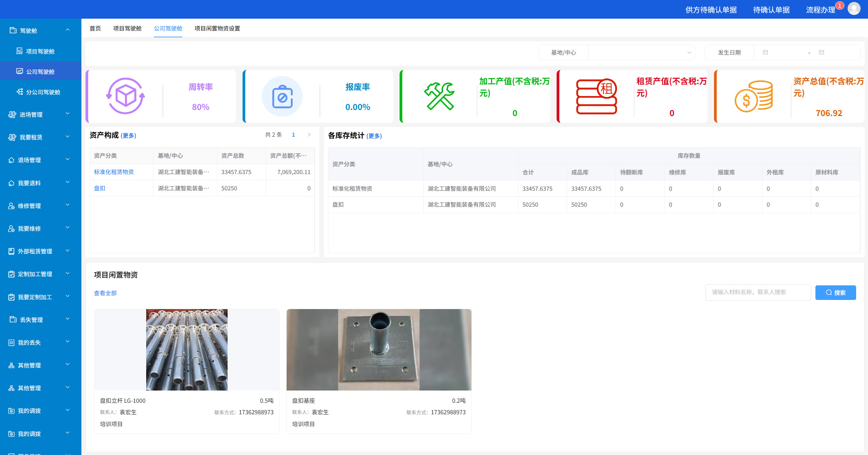Switch to the 首页 tab
This screenshot has width=868, height=455.
[x=95, y=28]
